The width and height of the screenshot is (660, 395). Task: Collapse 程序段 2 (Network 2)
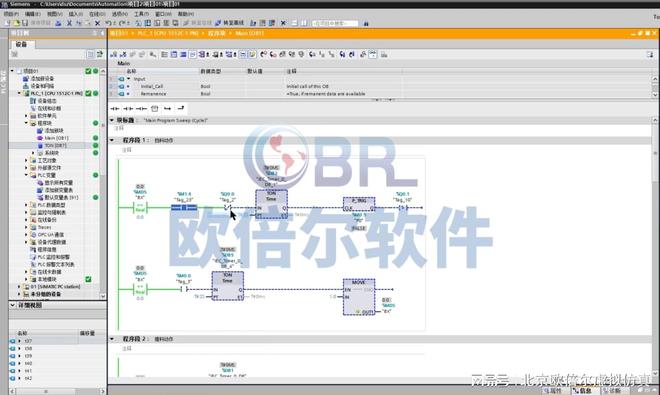tap(112, 339)
